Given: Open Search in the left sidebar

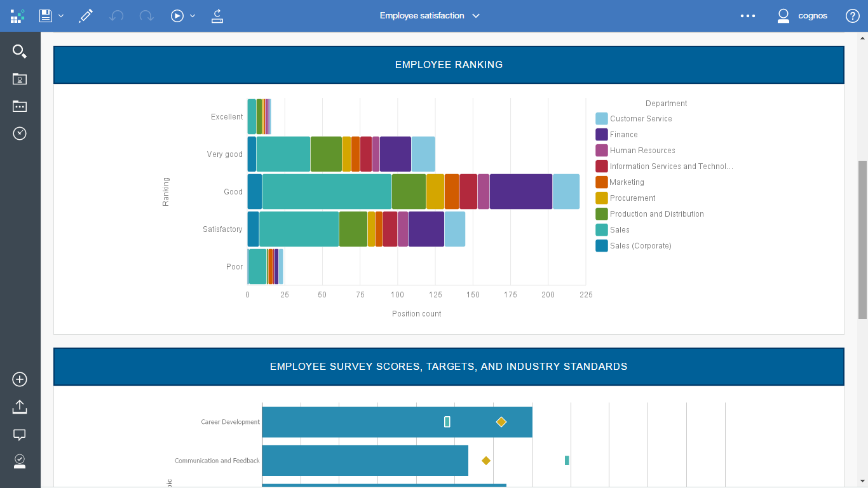Looking at the screenshot, I should 20,51.
